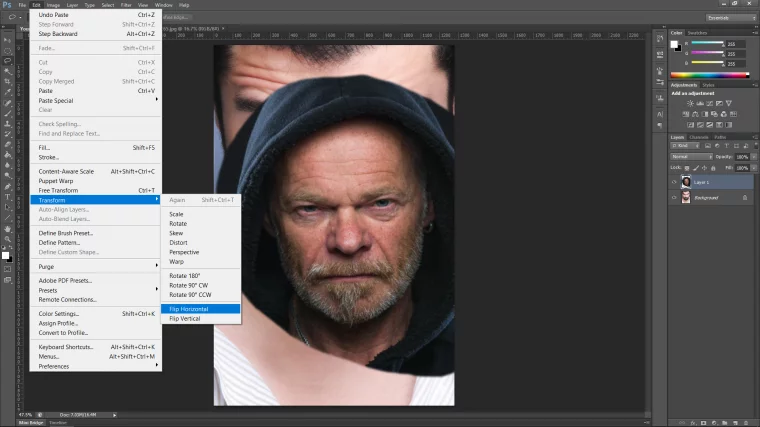Select the Eraser tool
This screenshot has height=427, width=760.
[8, 144]
